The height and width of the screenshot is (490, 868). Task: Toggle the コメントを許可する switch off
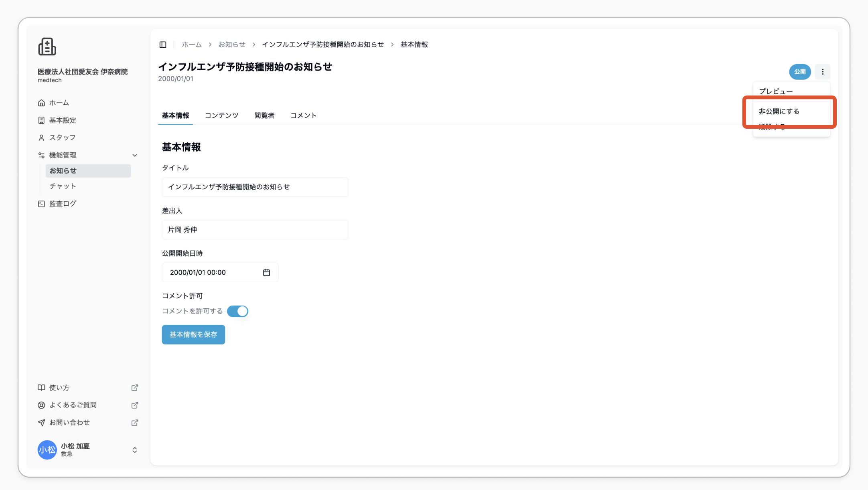tap(237, 311)
